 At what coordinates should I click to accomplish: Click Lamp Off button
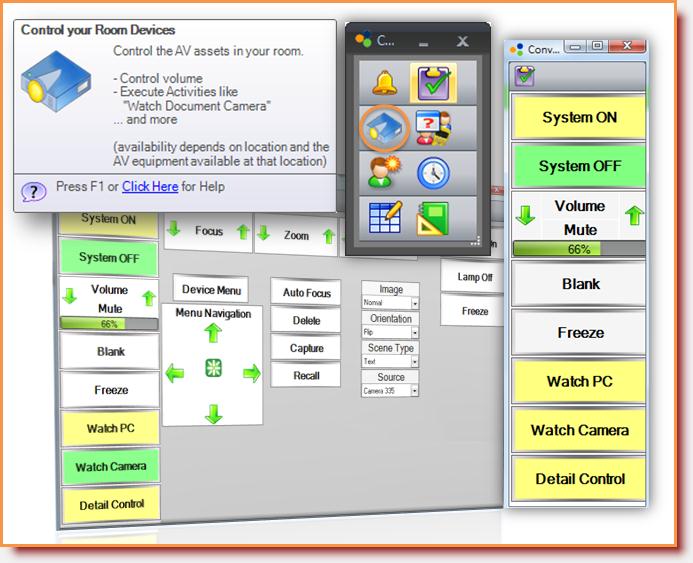473,277
